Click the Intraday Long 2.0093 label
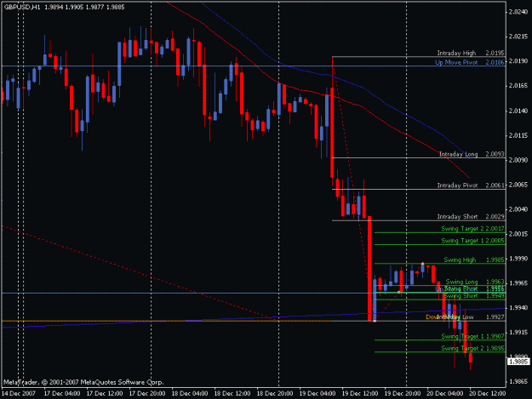The height and width of the screenshot is (399, 532). coord(472,154)
